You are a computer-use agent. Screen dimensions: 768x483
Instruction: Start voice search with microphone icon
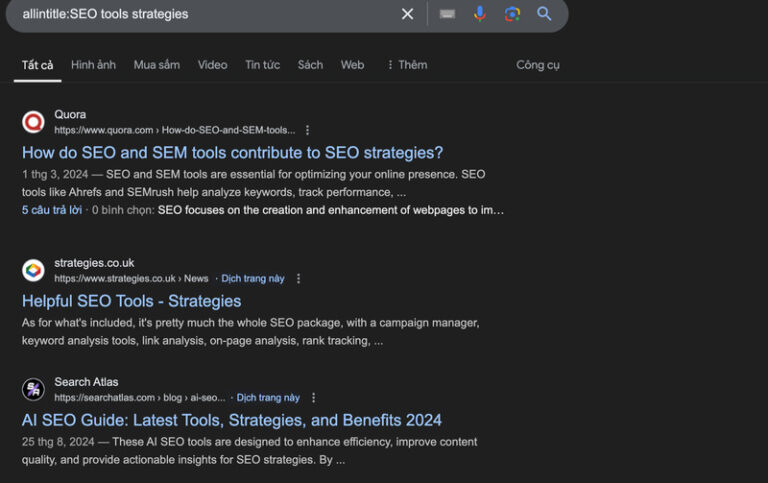pyautogui.click(x=480, y=14)
